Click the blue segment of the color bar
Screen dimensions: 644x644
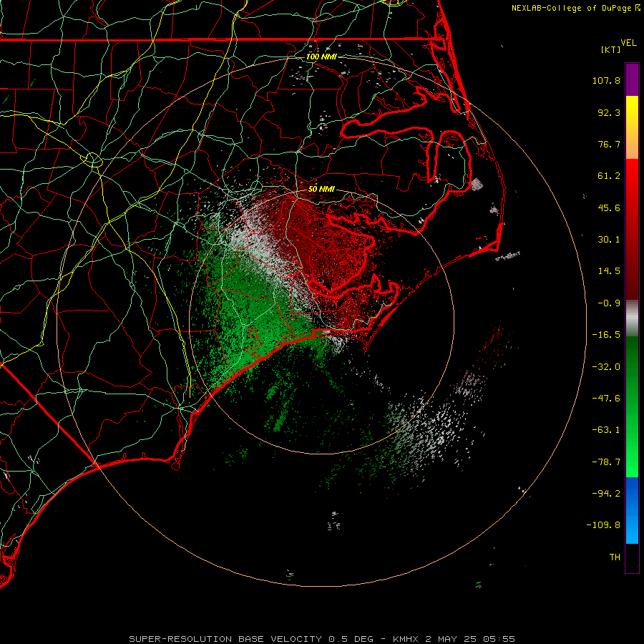click(632, 510)
